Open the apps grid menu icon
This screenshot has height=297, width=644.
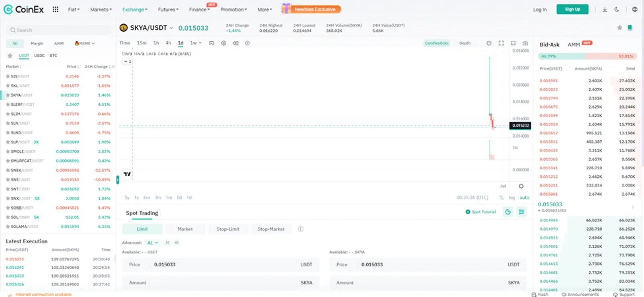56,9
